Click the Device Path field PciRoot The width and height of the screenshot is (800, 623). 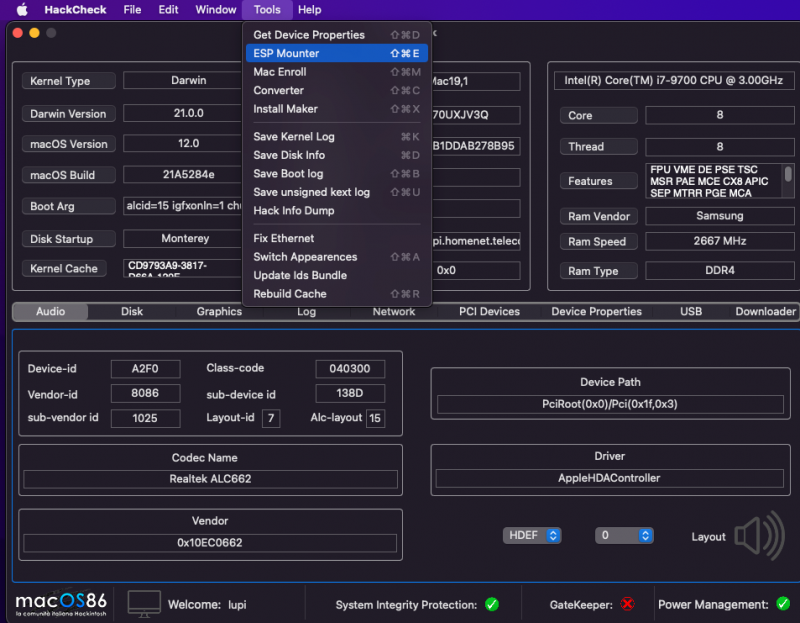[x=610, y=404]
